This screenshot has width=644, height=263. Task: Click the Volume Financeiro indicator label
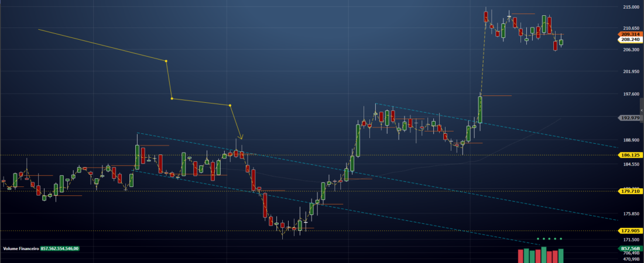(x=20, y=248)
